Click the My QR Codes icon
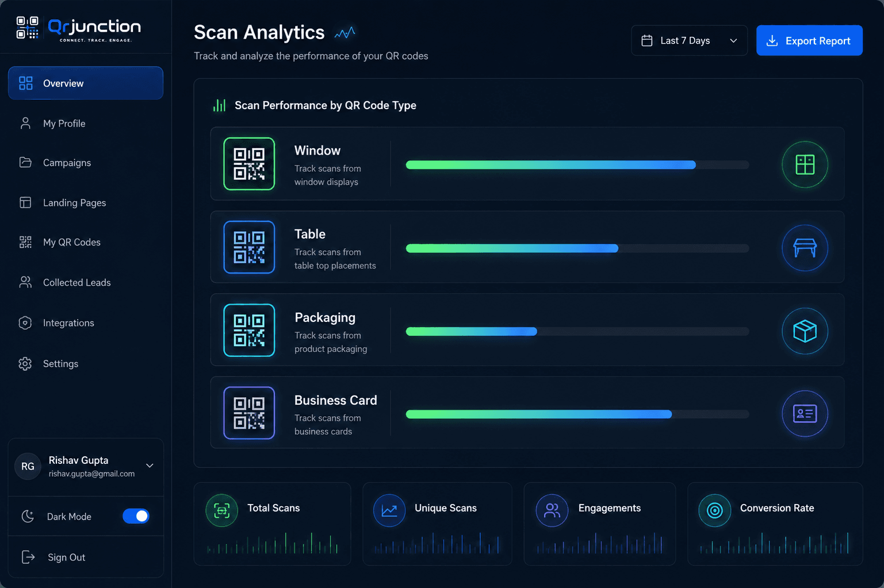The width and height of the screenshot is (884, 588). pos(25,242)
